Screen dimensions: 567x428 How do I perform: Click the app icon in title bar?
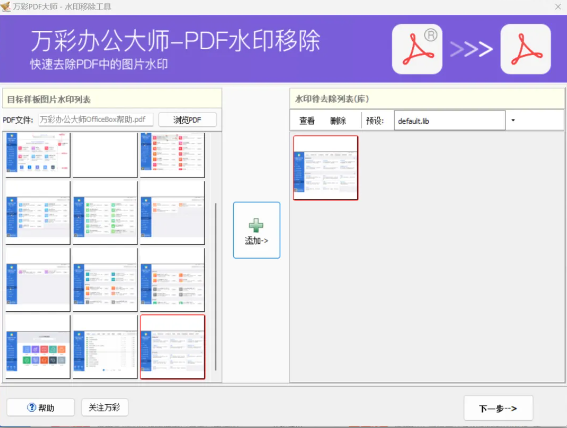pos(5,7)
